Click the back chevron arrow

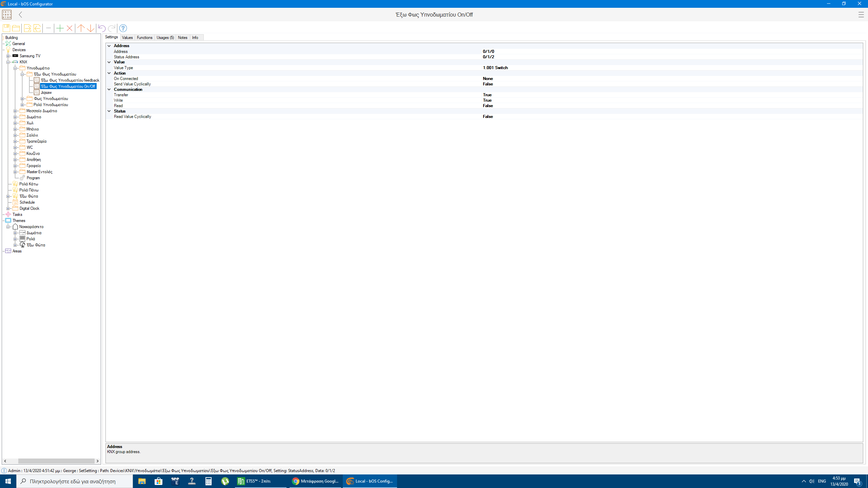[21, 15]
